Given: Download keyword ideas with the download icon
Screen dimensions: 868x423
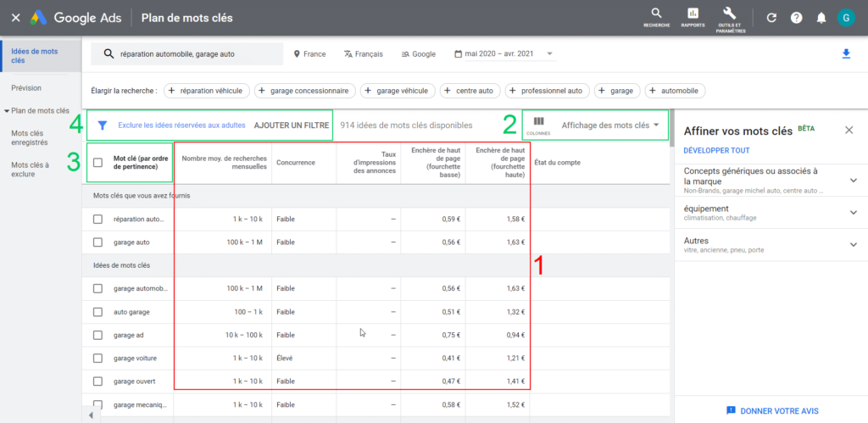Looking at the screenshot, I should click(x=845, y=54).
